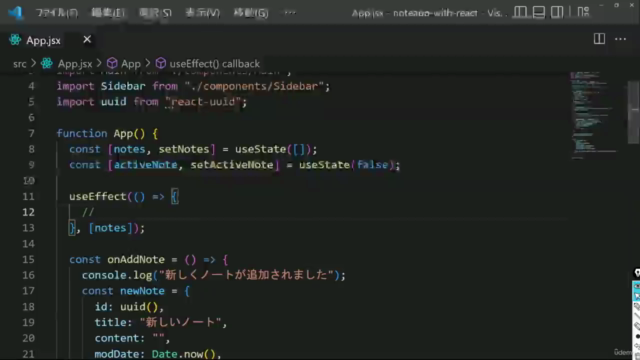Open the VS Code application logo menu

point(15,13)
